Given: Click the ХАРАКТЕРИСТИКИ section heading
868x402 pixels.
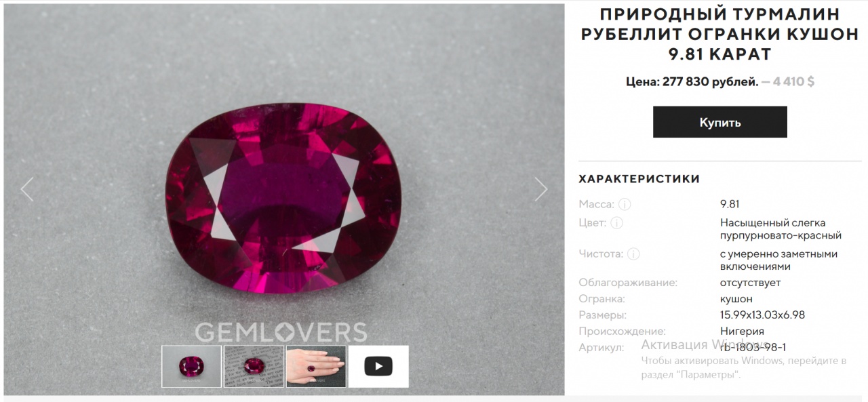Looking at the screenshot, I should pos(639,179).
